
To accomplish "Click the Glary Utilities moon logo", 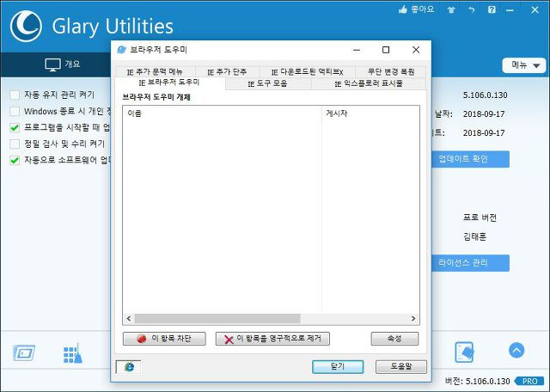I will (26, 27).
